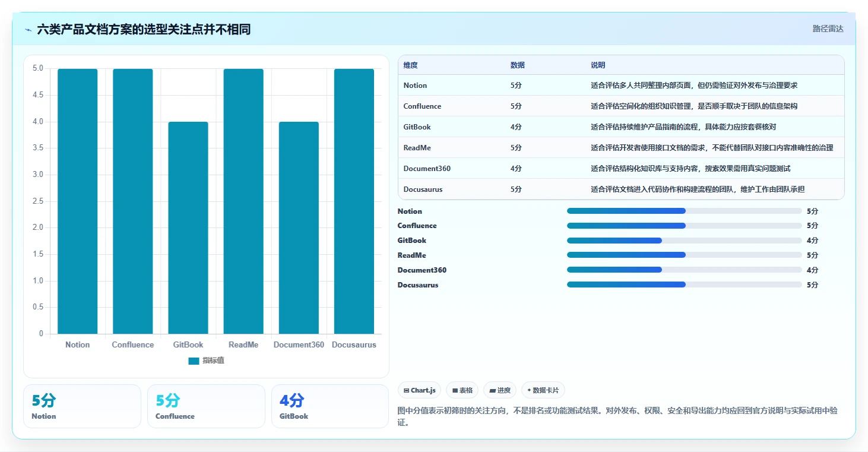Click the Notion bar in the bar chart
868x452 pixels.
pos(78,201)
